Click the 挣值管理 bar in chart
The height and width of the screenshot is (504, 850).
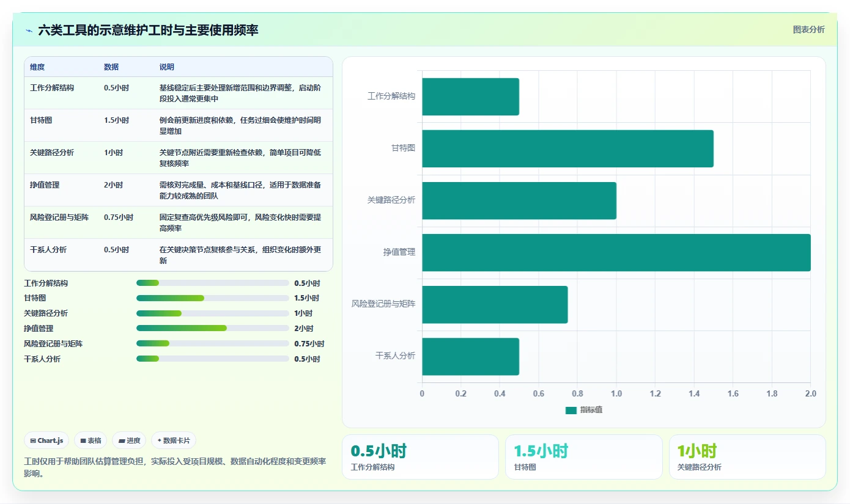[x=616, y=252]
